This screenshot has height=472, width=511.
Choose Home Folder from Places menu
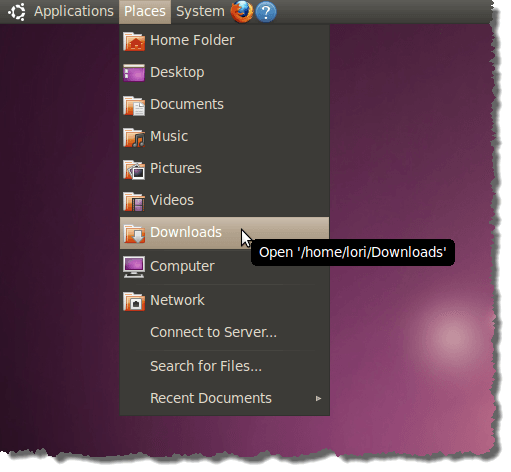(224, 41)
